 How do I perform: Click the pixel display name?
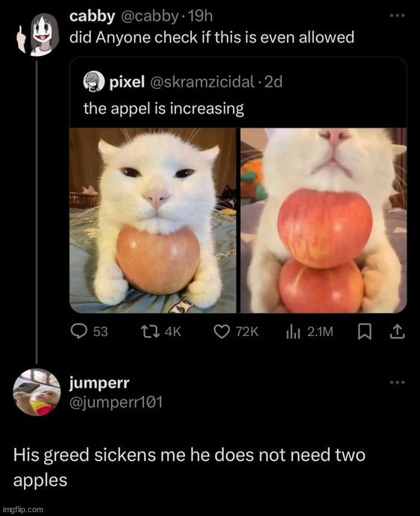127,81
